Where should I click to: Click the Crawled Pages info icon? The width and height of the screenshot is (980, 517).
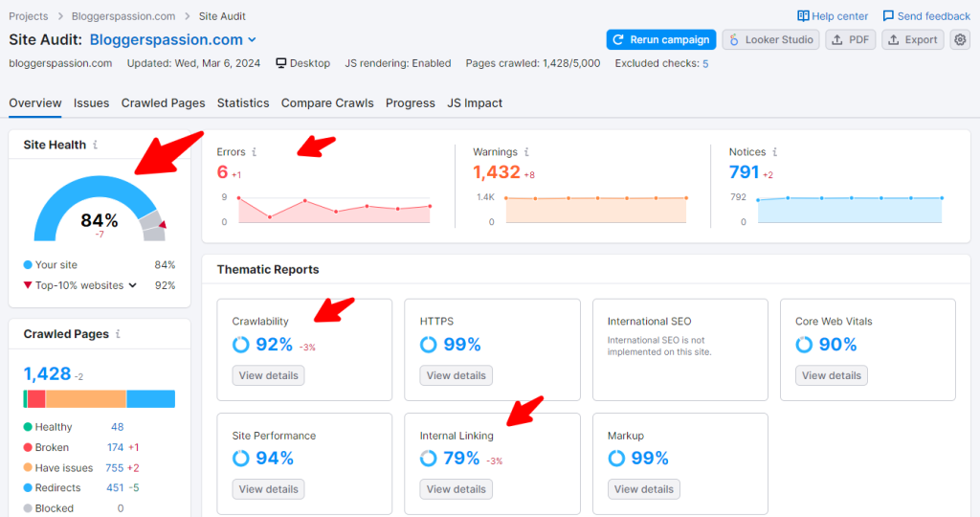click(118, 334)
